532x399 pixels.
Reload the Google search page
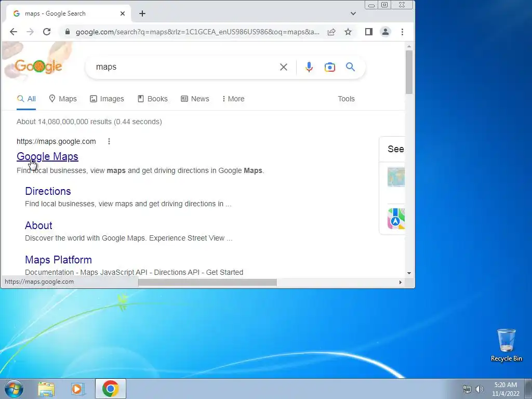tap(47, 32)
